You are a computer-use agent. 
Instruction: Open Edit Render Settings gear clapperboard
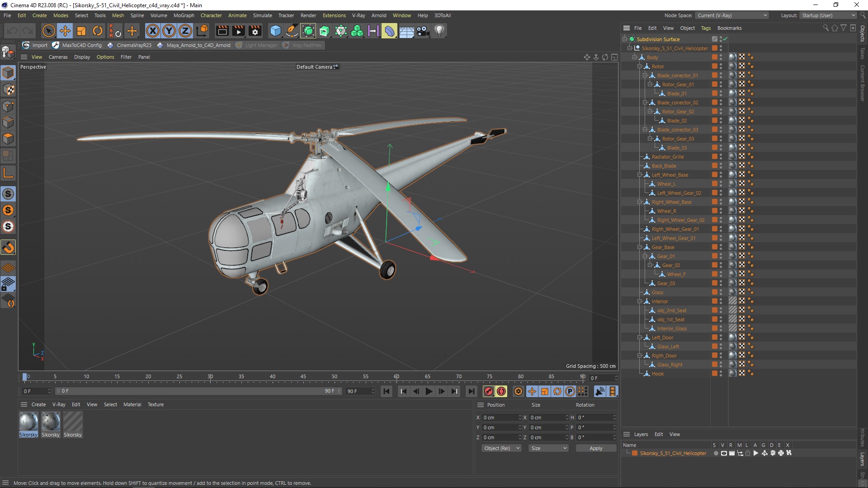(255, 31)
